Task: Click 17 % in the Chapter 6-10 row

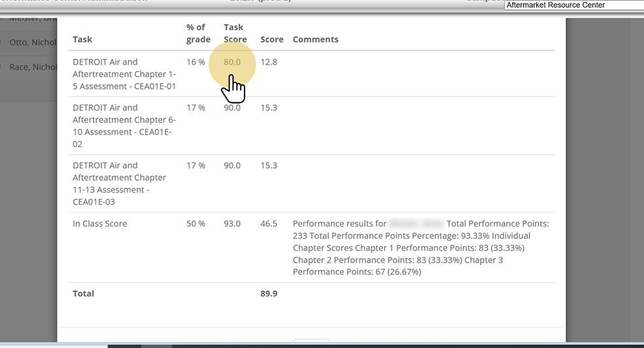Action: click(195, 108)
